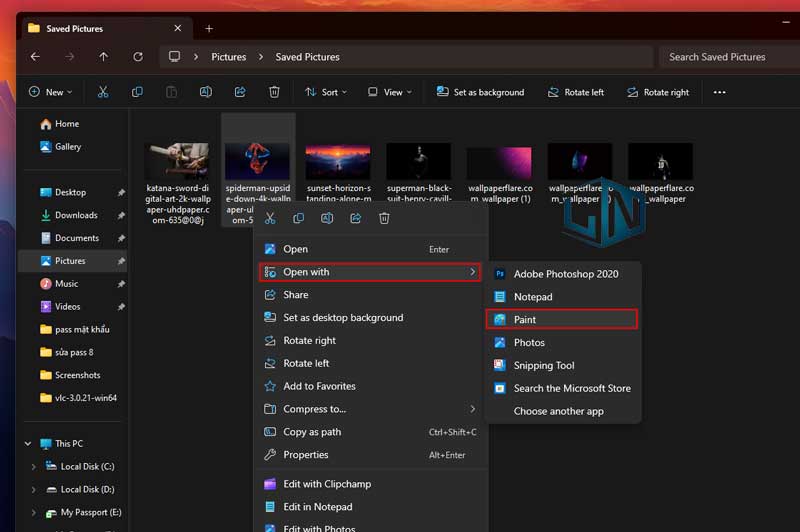Click the Rename icon in the Explorer toolbar
800x532 pixels.
[x=206, y=92]
